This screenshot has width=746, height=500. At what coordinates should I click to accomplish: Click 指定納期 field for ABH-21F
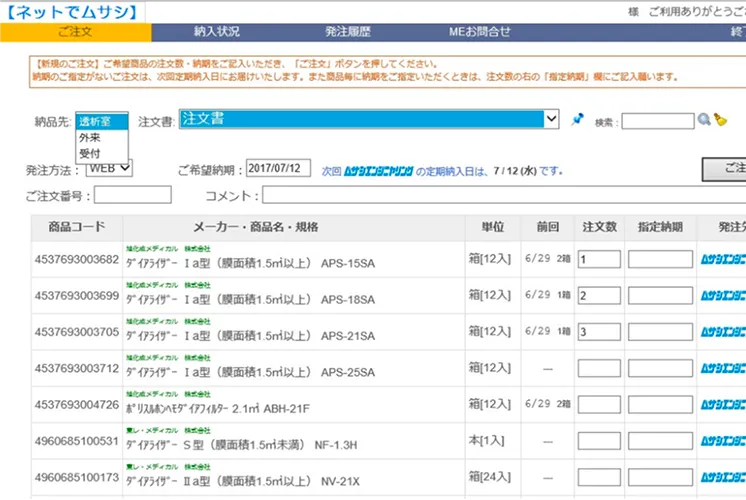[x=660, y=404]
